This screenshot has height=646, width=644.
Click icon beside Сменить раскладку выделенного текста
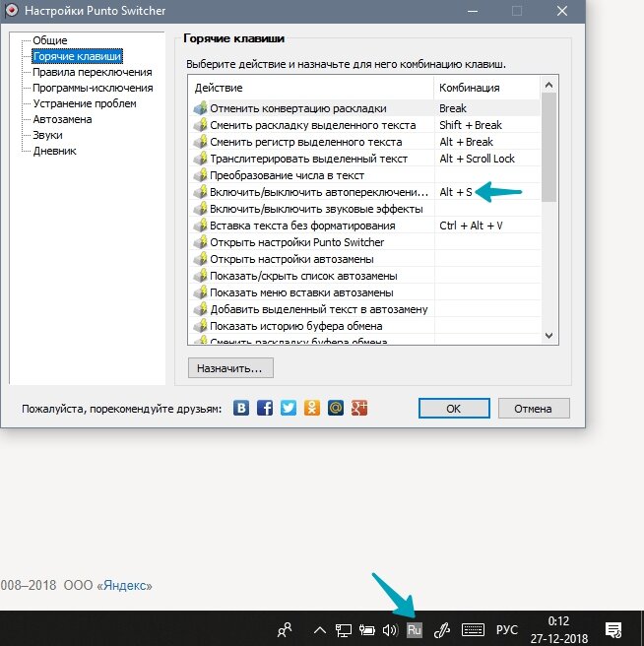click(200, 125)
